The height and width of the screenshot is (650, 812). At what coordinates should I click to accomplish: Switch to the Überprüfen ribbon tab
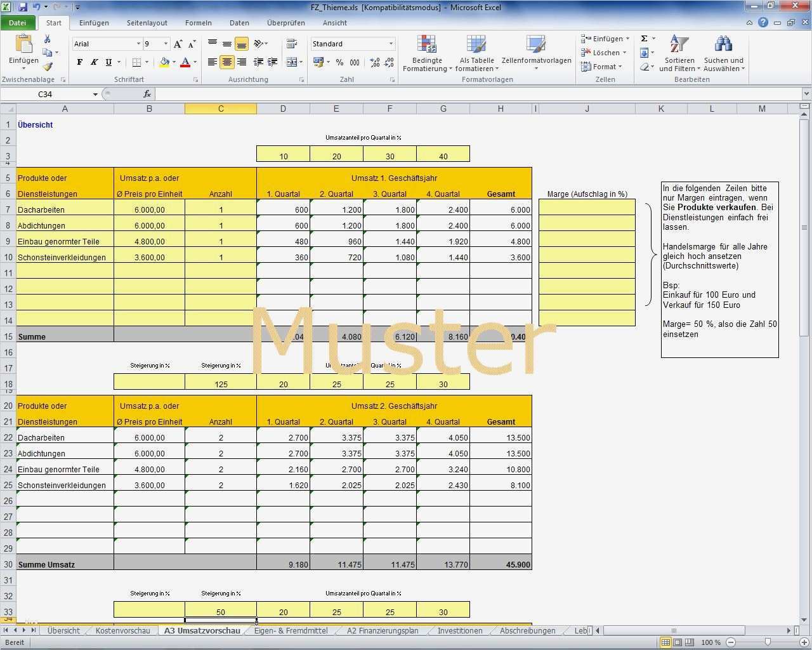click(285, 22)
